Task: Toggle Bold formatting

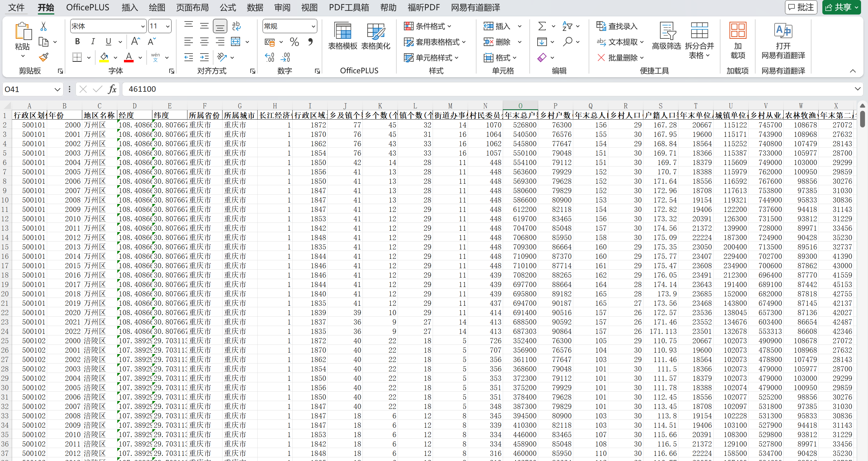Action: pyautogui.click(x=77, y=42)
